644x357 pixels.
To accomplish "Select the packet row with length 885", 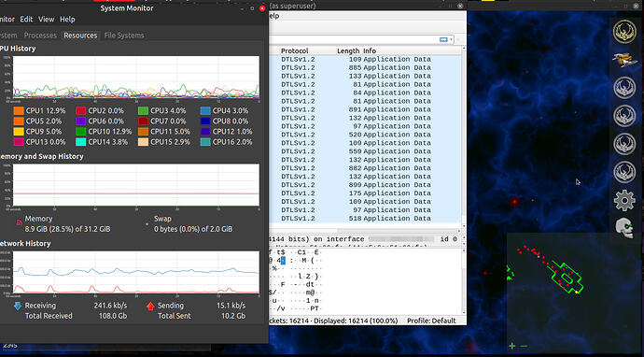I will 365,68.
